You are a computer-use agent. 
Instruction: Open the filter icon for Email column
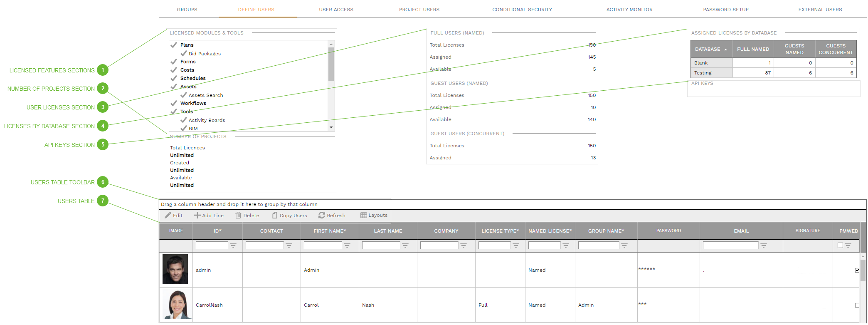pyautogui.click(x=764, y=246)
